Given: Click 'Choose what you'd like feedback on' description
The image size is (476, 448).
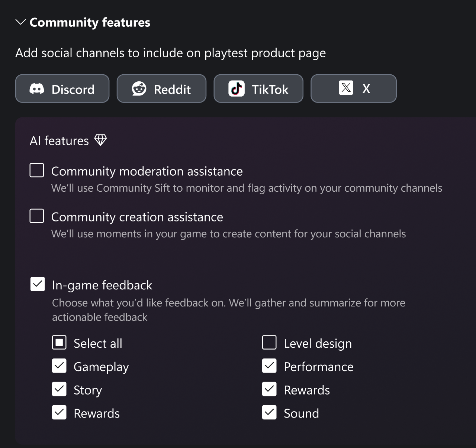Looking at the screenshot, I should pyautogui.click(x=229, y=310).
